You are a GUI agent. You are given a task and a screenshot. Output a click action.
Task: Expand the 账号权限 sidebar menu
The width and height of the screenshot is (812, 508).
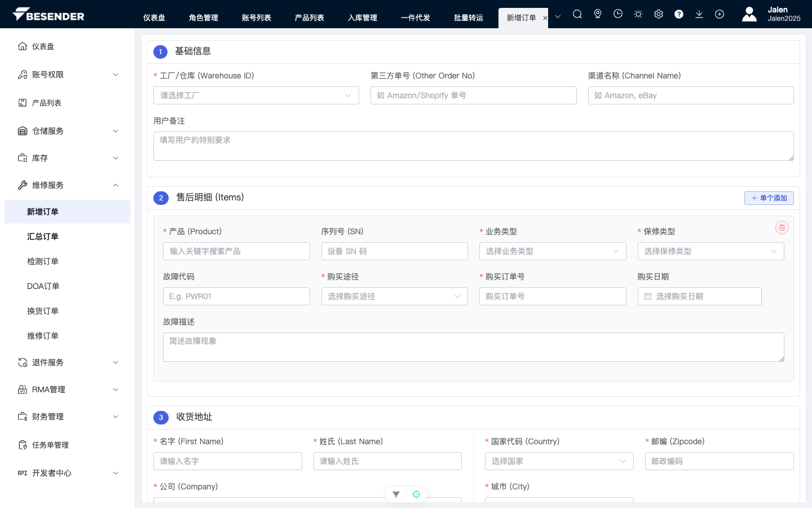[116, 75]
